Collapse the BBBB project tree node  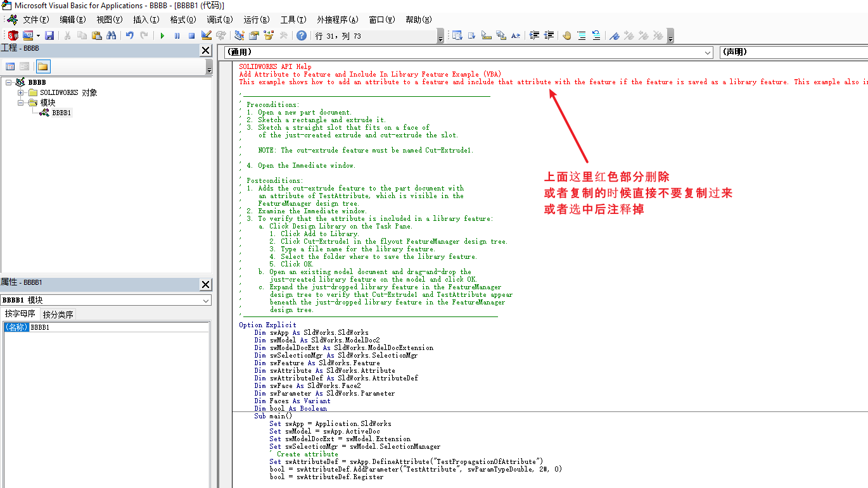pos(9,82)
